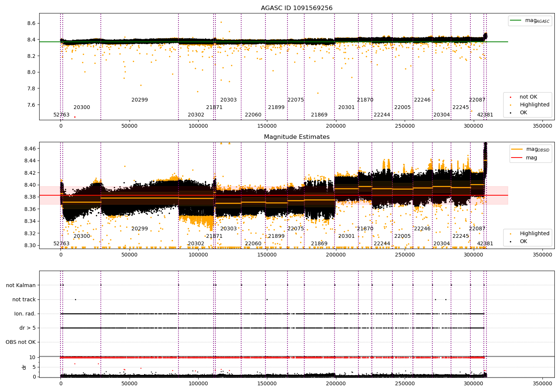
Task: Click obsid 21869 in the Magnitude Estimates plot
Action: (319, 244)
